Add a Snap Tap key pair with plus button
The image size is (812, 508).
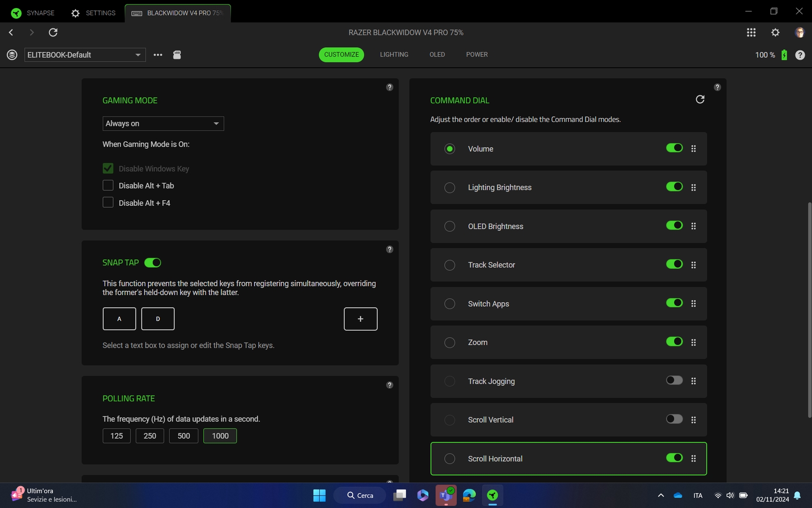coord(360,319)
